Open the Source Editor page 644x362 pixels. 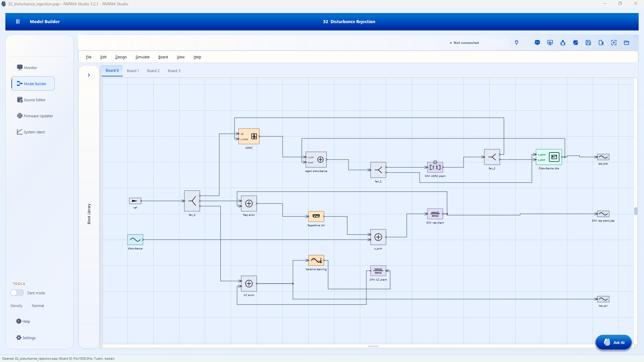33,100
